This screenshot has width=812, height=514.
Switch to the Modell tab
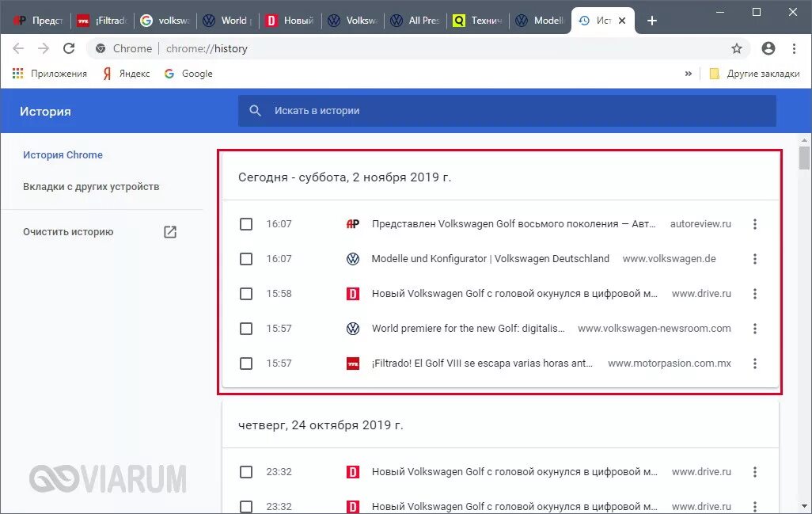540,21
